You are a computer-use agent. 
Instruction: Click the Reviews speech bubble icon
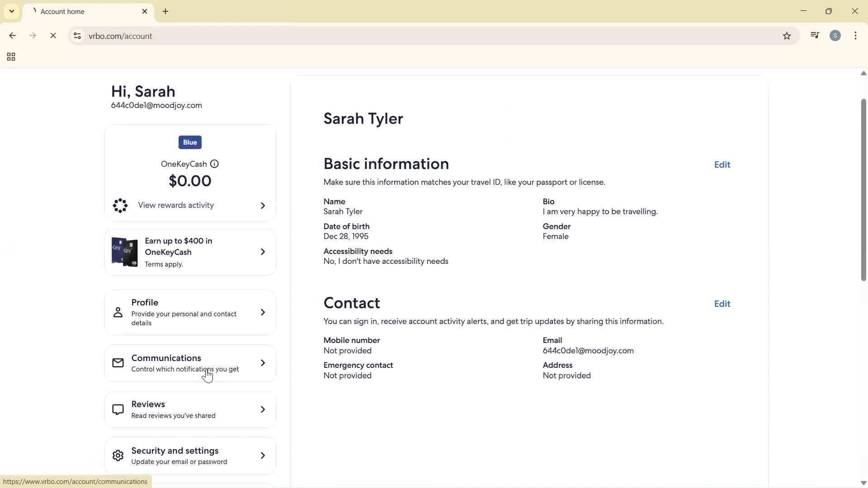118,409
